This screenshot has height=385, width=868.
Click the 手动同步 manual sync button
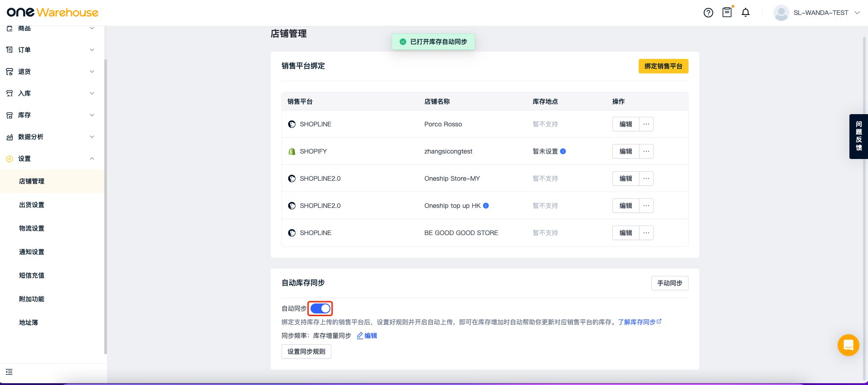point(669,283)
